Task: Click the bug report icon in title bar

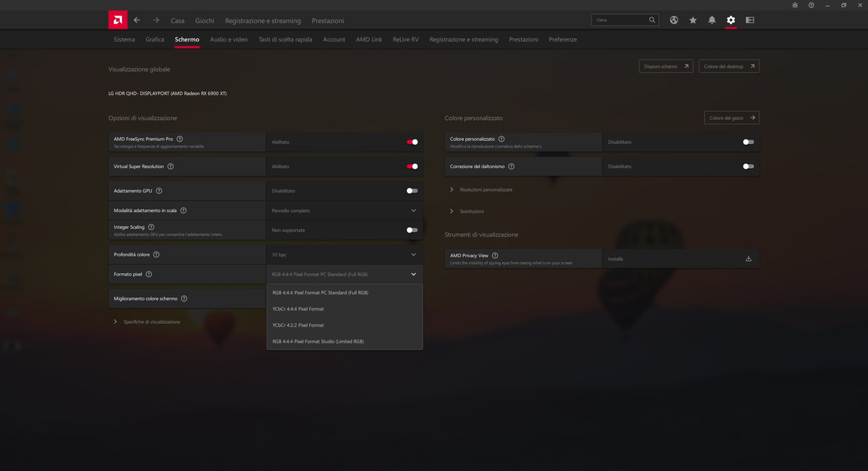Action: pos(795,5)
